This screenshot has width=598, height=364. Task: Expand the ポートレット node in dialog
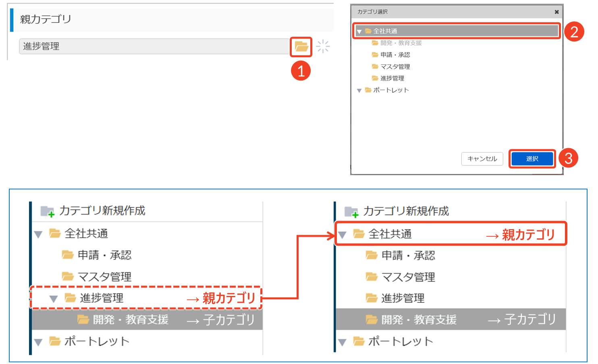(359, 91)
